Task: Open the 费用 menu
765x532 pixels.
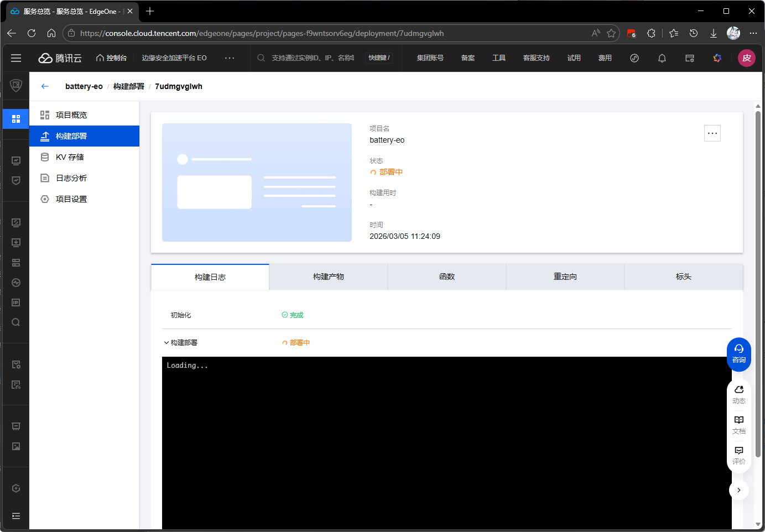Action: click(605, 58)
